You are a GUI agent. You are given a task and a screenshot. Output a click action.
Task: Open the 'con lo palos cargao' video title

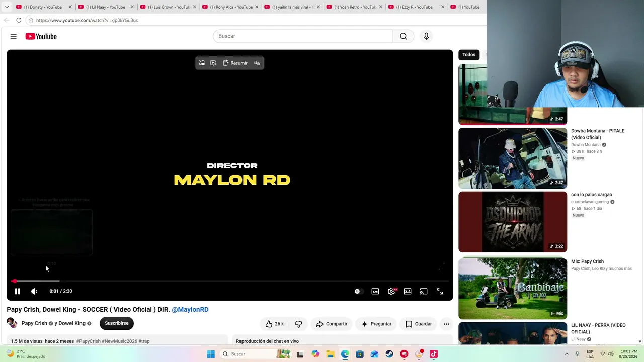click(592, 195)
